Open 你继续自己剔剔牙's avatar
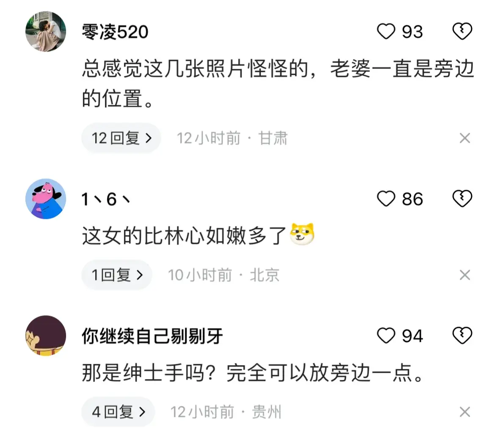 pyautogui.click(x=46, y=336)
